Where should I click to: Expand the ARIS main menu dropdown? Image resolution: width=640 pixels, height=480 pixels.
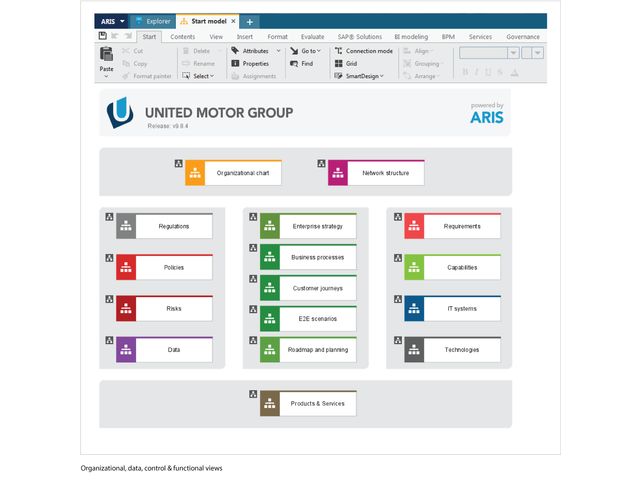(x=112, y=21)
